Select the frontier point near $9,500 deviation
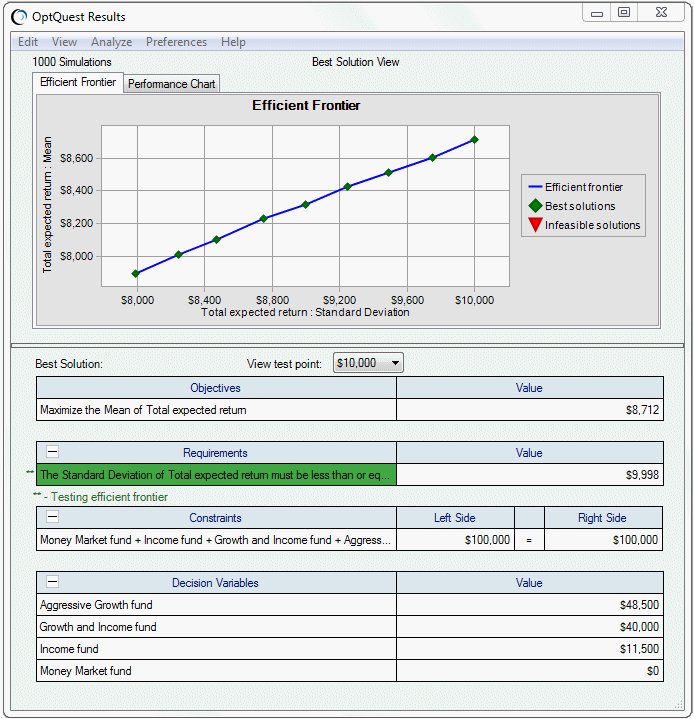Viewport: 694px width, 719px height. pos(389,173)
